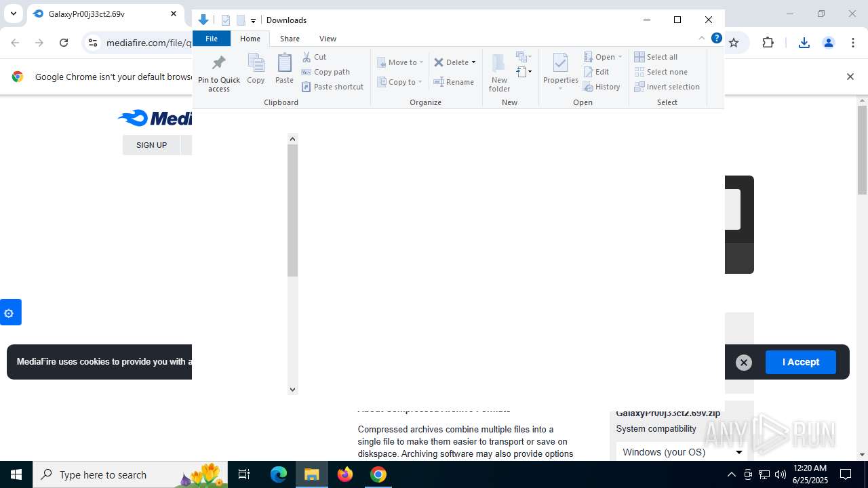Viewport: 868px width, 488px height.
Task: Choose Copy path in the ribbon
Action: click(325, 72)
